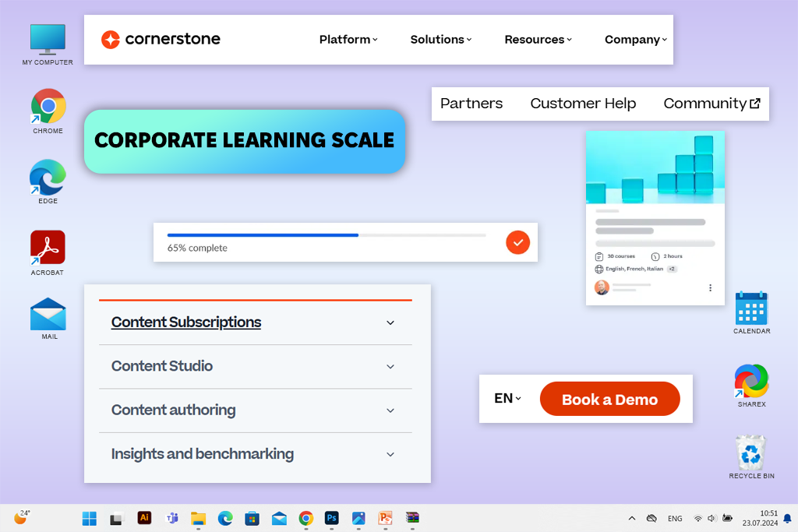Open the battery status icon in tray
The image size is (798, 532).
click(727, 518)
